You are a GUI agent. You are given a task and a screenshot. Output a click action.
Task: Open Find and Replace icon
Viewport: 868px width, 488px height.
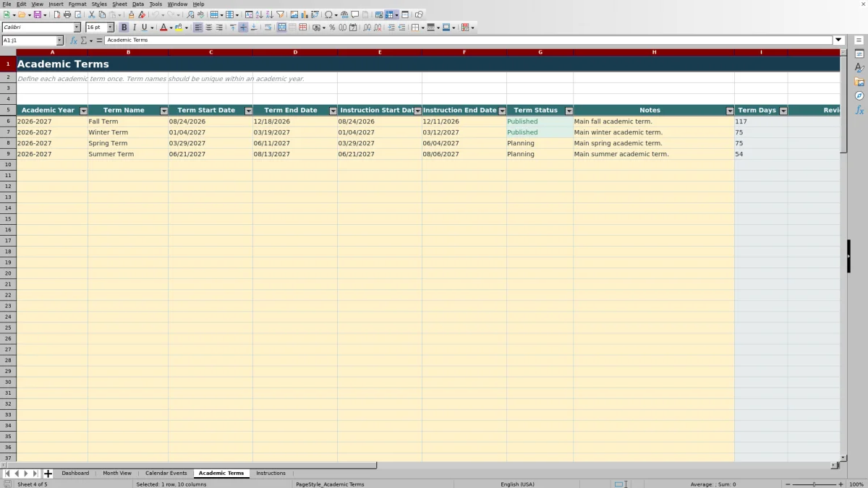tap(190, 14)
